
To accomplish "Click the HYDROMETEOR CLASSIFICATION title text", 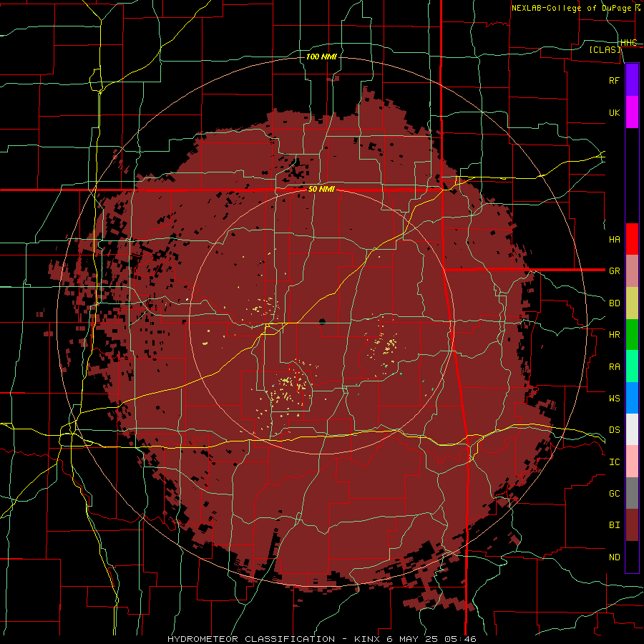I will tap(251, 639).
